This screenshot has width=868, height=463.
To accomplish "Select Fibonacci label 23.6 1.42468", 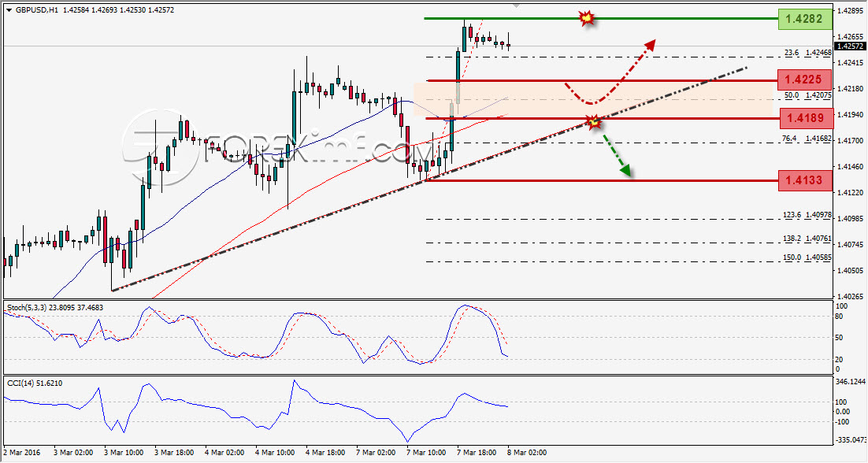I will click(x=807, y=53).
